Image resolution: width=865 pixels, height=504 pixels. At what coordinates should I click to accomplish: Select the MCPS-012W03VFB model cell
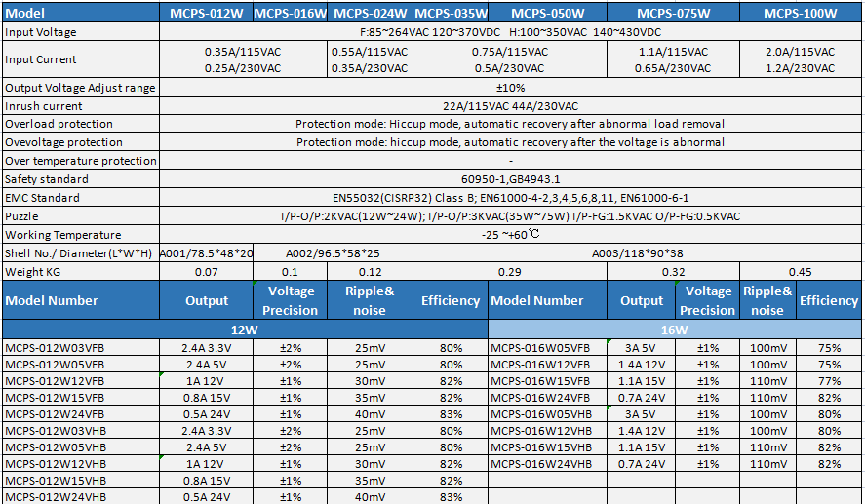[55, 348]
